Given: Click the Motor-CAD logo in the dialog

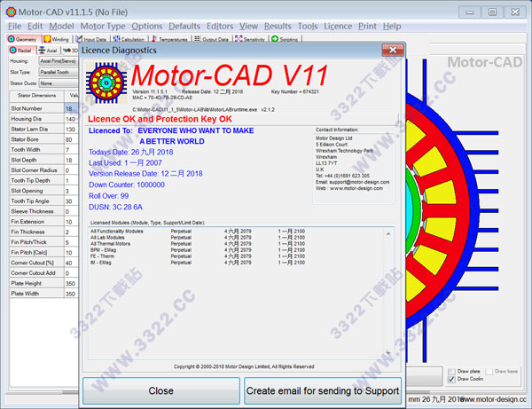Looking at the screenshot, I should point(106,83).
